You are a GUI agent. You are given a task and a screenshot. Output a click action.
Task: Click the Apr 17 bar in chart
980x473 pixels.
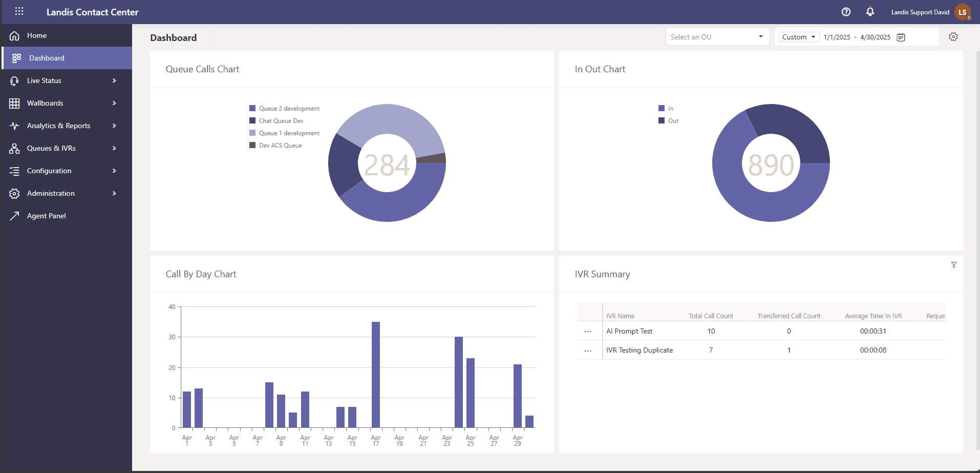click(x=376, y=375)
